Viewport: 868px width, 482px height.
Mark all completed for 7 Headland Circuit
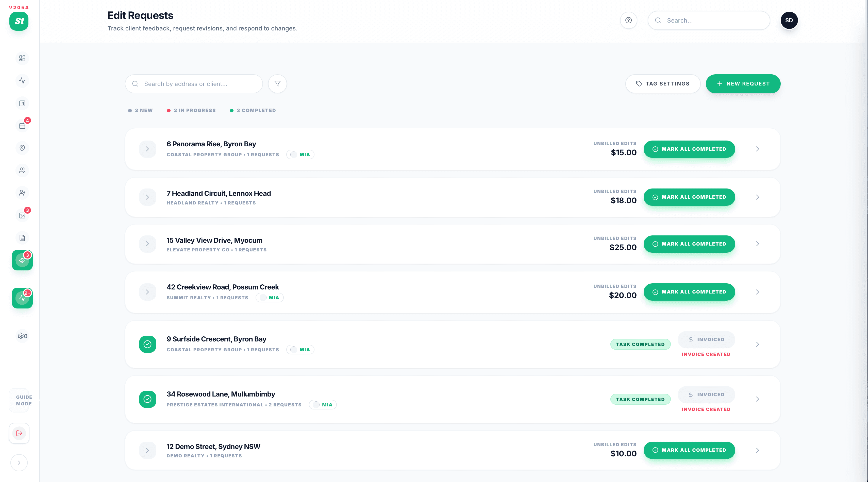click(689, 197)
